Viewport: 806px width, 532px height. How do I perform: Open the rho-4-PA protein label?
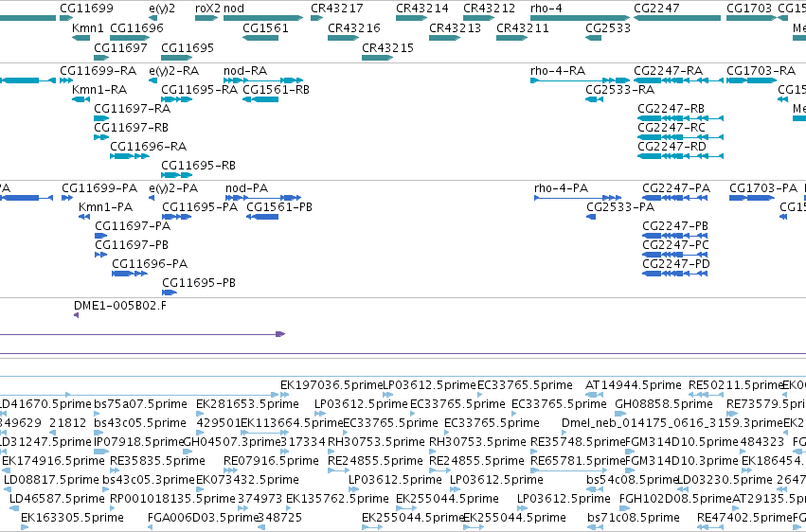pyautogui.click(x=562, y=188)
